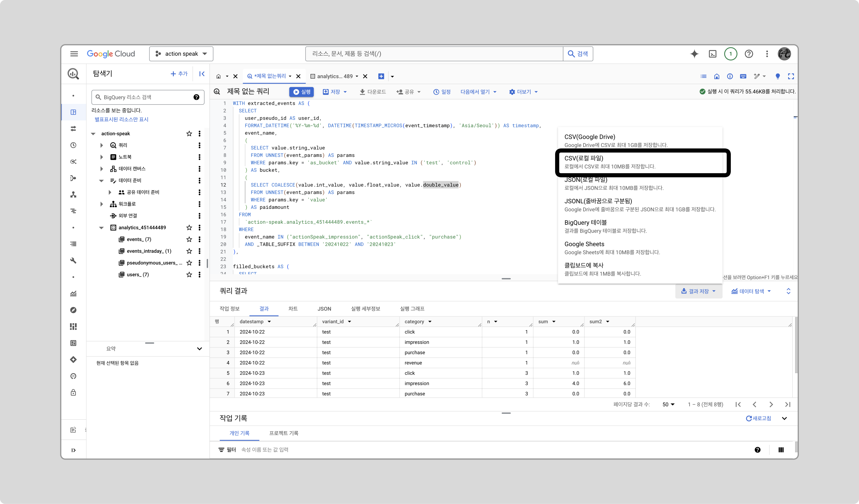Collapse the 데이터 준비 tree node
Viewport: 859px width, 504px height.
101,181
